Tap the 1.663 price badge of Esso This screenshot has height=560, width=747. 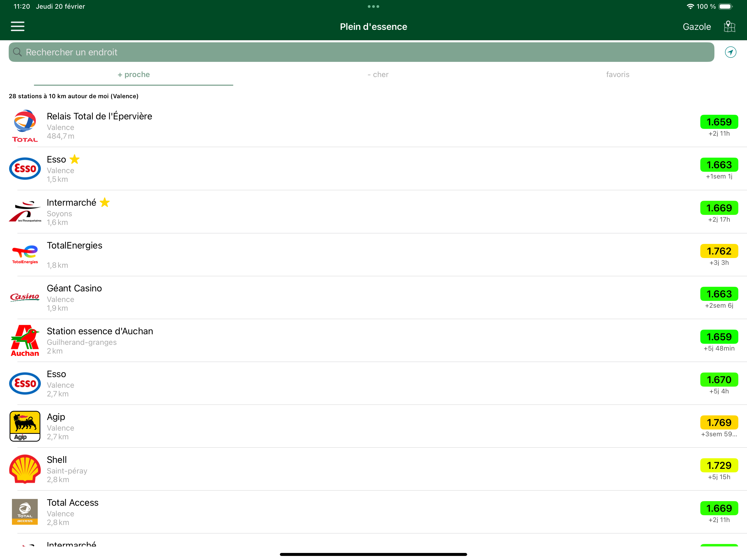click(x=719, y=165)
